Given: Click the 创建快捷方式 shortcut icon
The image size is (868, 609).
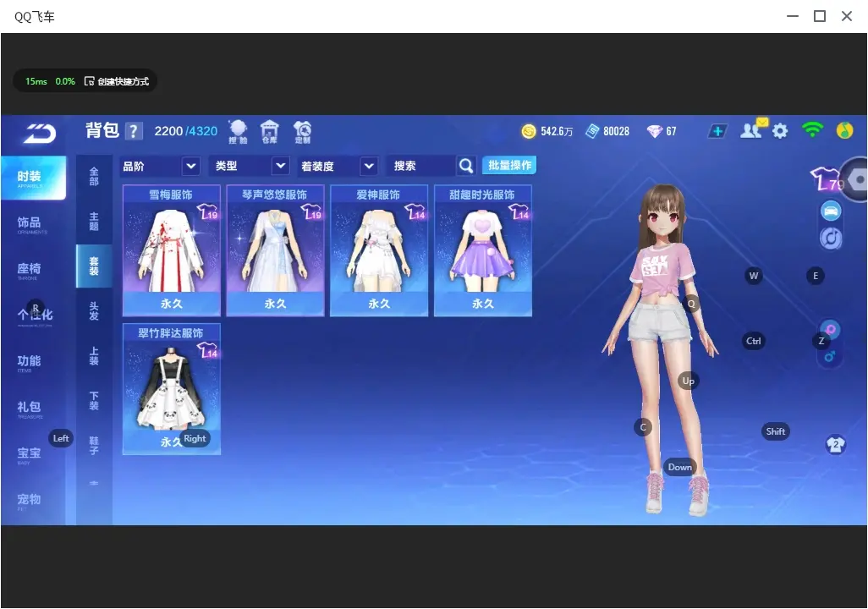Looking at the screenshot, I should 89,81.
